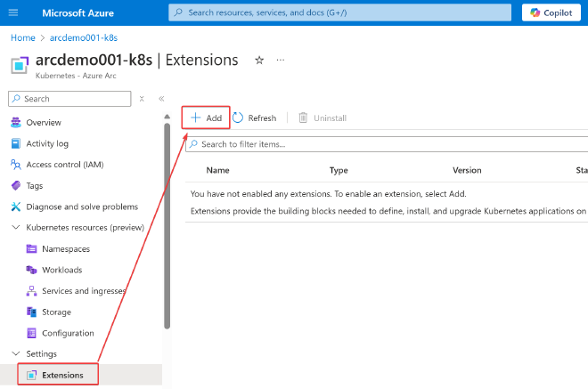This screenshot has width=588, height=389.
Task: Click the purple Tags icon
Action: (x=16, y=185)
